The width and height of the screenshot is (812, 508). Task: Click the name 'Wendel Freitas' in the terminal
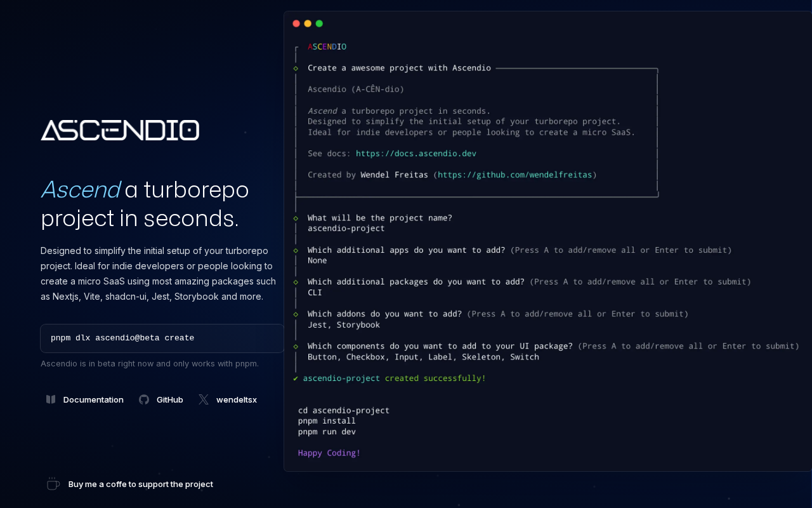[x=394, y=175]
